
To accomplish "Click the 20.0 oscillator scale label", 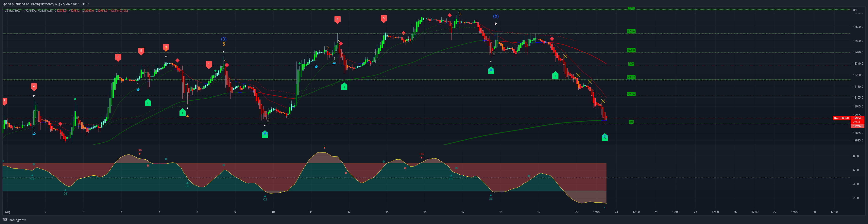I will tap(856, 198).
